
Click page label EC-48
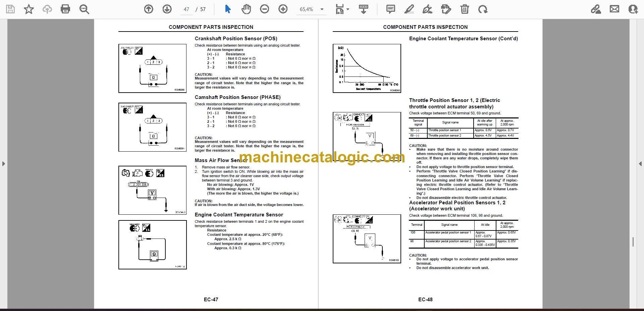pos(425,300)
